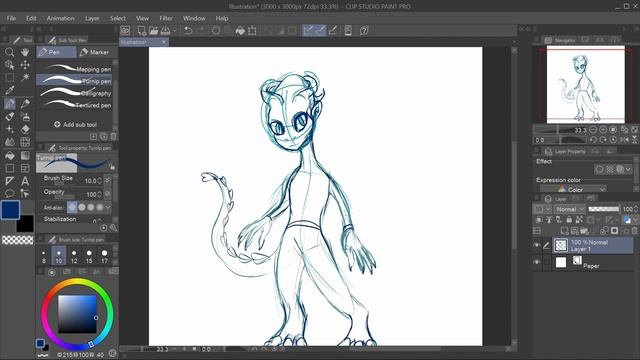Screen dimensions: 640x360
Task: Select the Mapping pen sub tool
Action: [x=74, y=69]
